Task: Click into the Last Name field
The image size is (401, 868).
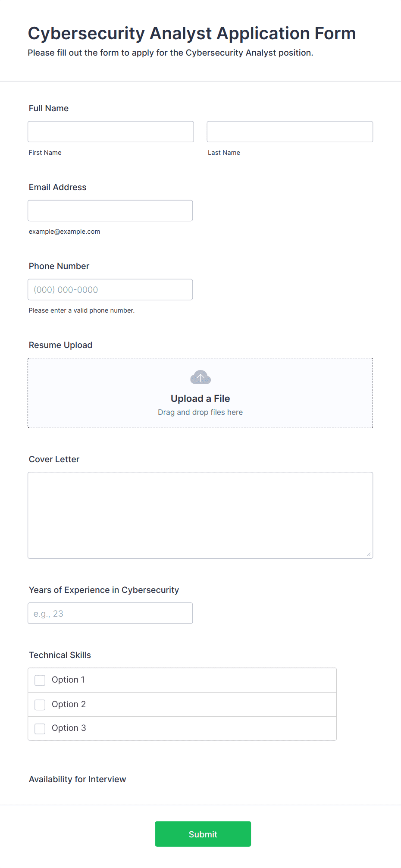Action: [290, 132]
